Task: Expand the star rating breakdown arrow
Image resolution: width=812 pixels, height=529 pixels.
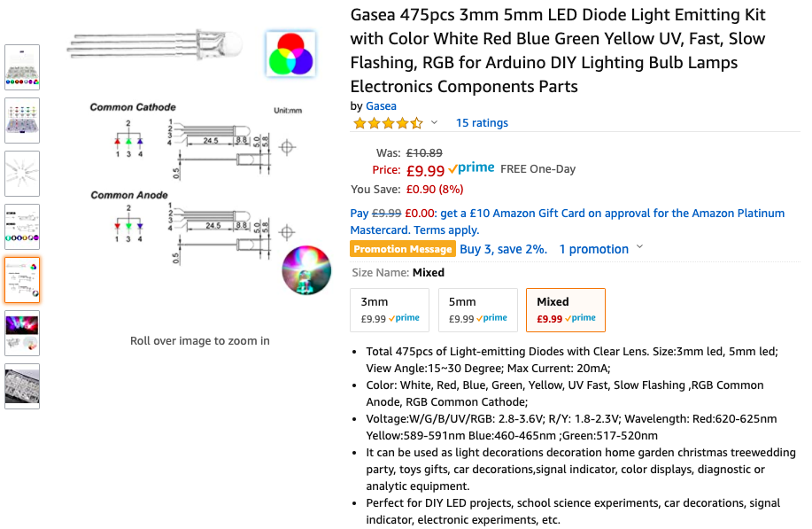Action: [434, 123]
